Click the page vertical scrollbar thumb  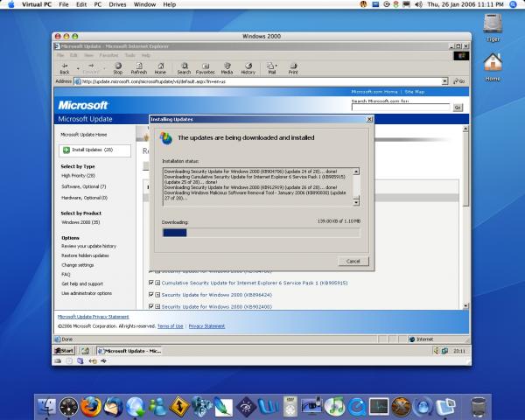465,169
